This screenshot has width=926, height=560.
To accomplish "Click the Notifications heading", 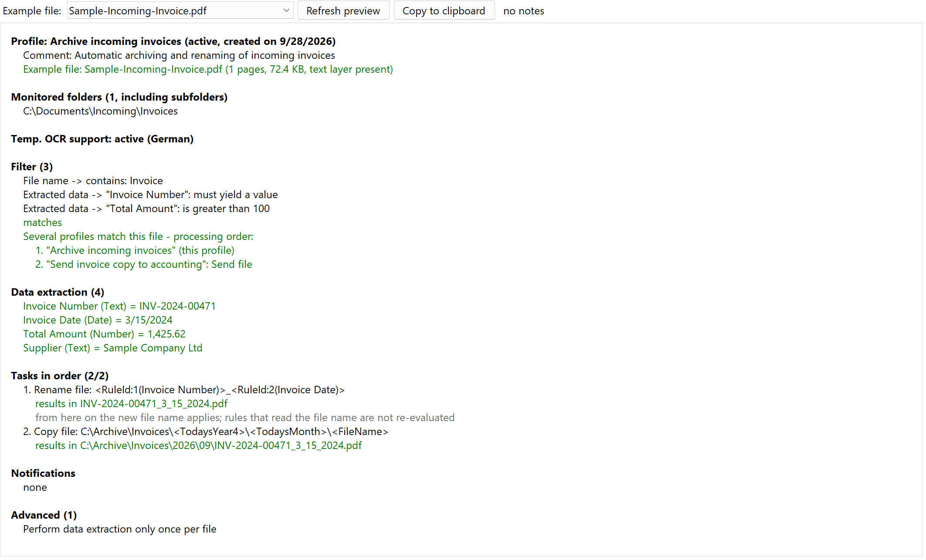I will (x=43, y=473).
